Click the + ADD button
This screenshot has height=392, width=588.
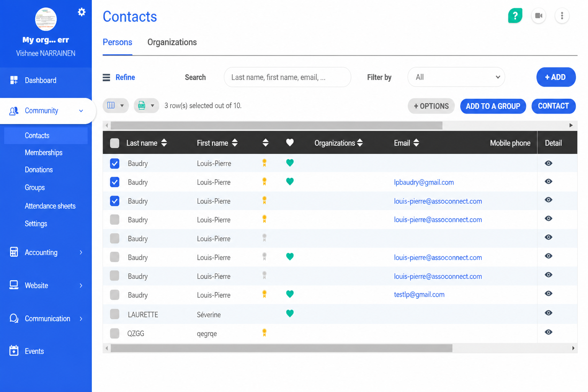coord(556,77)
